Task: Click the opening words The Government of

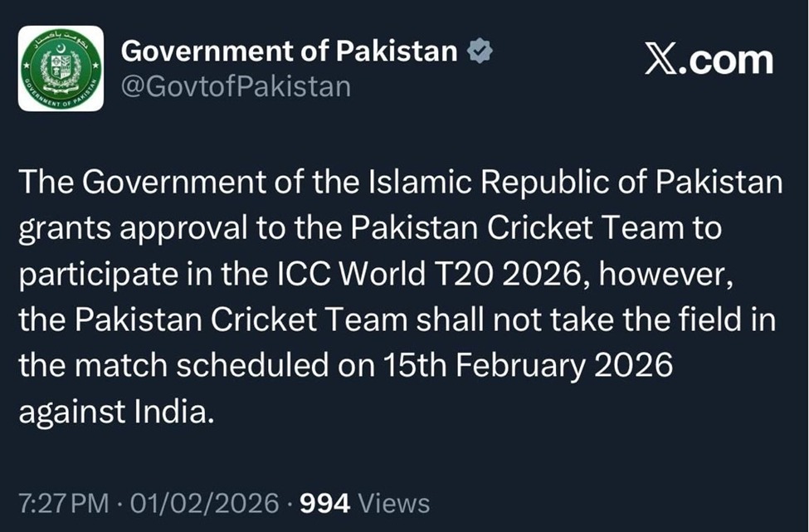Action: [x=144, y=183]
